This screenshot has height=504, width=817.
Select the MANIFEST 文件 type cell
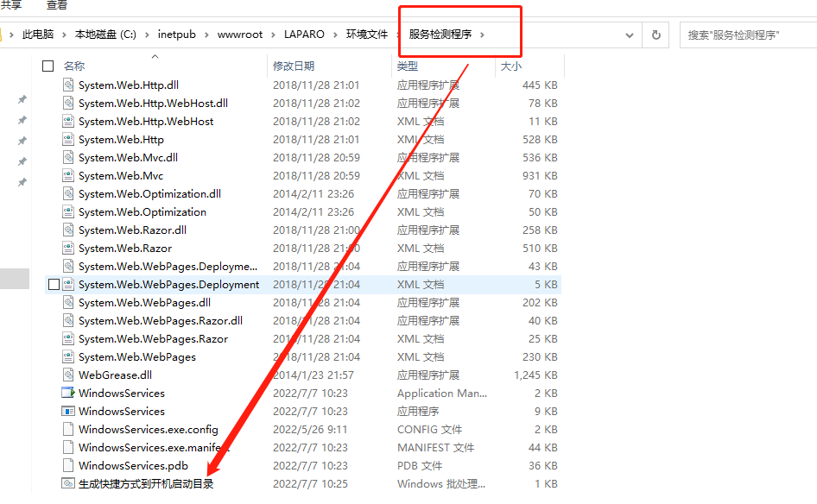pyautogui.click(x=435, y=448)
